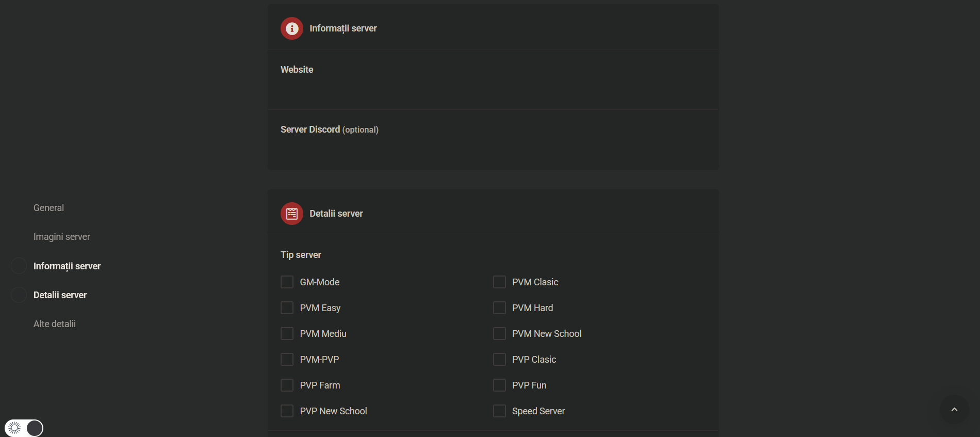Click the scroll-to-top chevron button

[954, 409]
